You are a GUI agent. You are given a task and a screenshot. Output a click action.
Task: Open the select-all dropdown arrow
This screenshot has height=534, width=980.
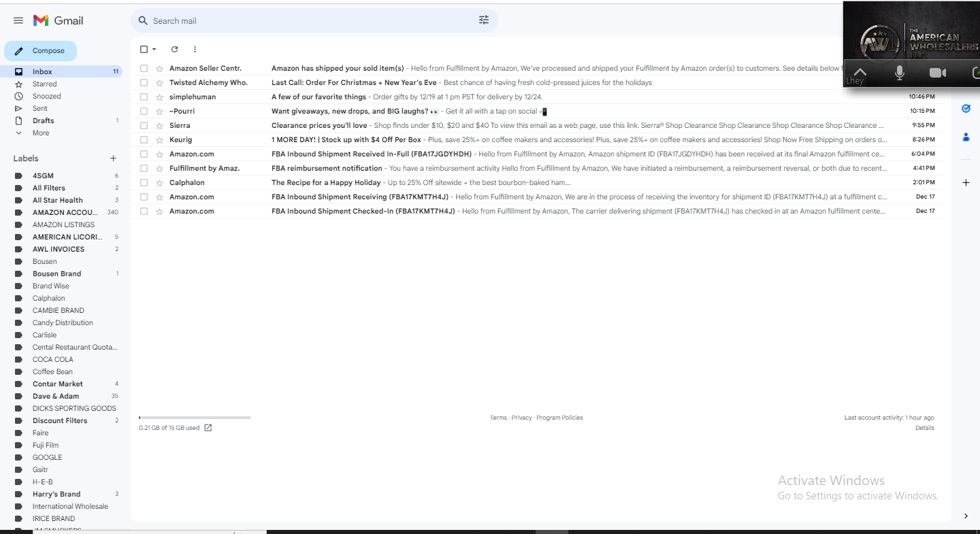click(154, 49)
